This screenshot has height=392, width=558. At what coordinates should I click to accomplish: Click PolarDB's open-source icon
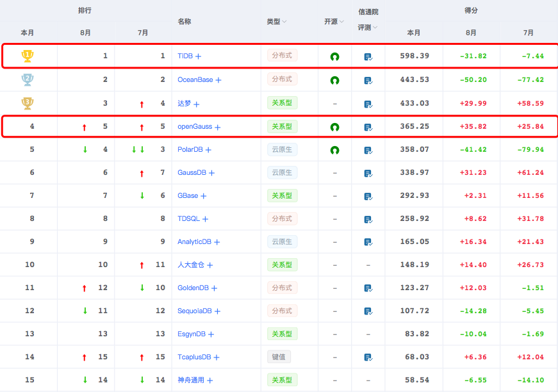pos(334,150)
